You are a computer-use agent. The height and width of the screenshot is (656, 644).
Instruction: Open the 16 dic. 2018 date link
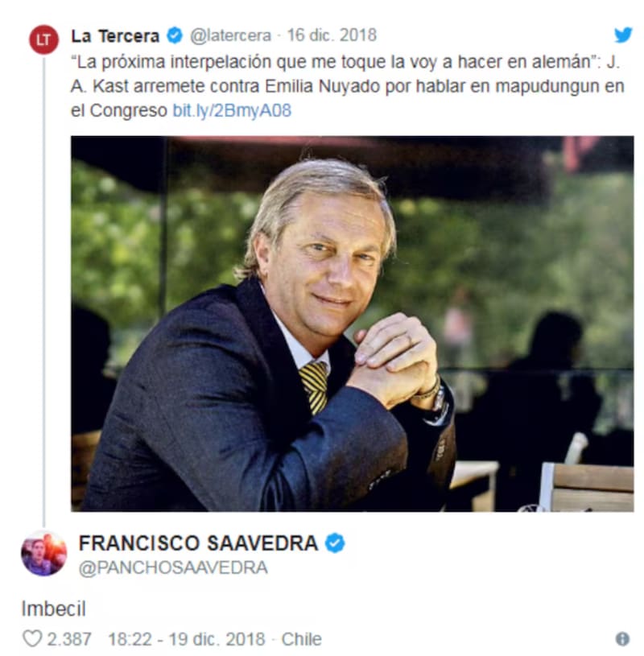coord(332,35)
